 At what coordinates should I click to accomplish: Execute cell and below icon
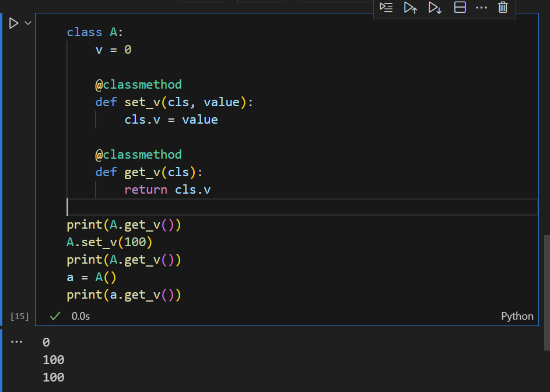[435, 8]
